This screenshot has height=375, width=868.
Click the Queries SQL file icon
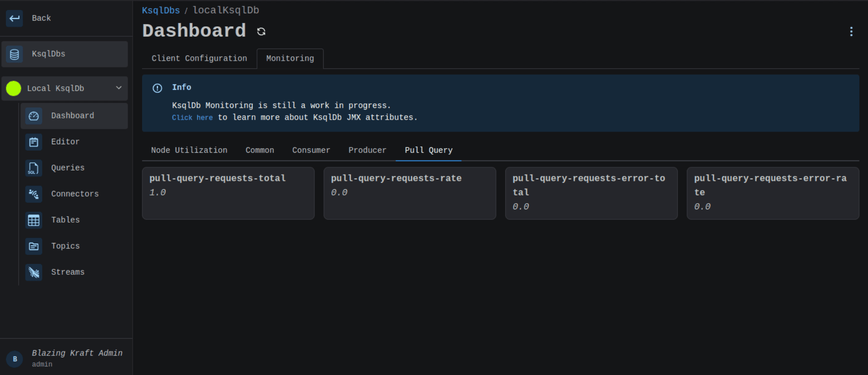click(34, 168)
